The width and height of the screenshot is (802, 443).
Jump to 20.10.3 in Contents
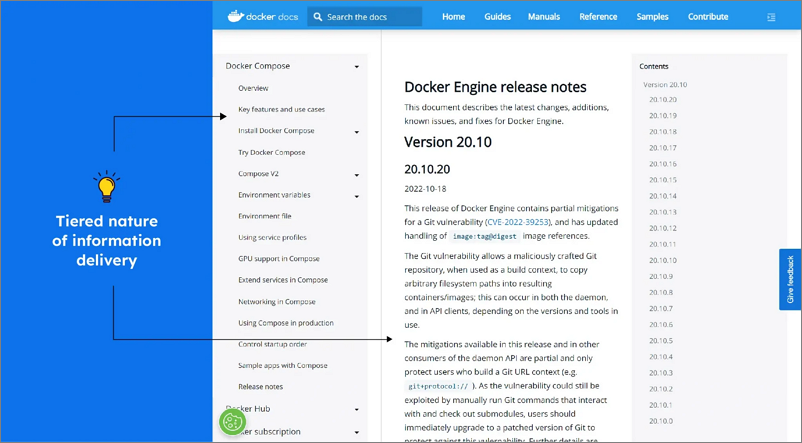pyautogui.click(x=661, y=373)
